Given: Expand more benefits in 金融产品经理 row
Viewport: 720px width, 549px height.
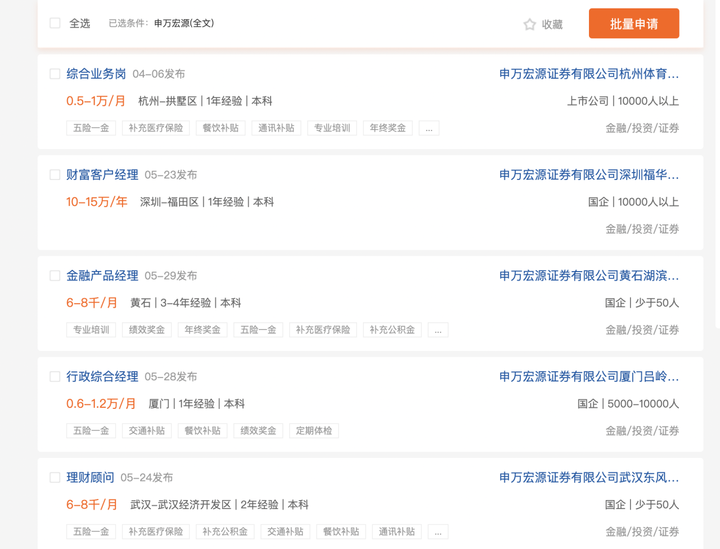Looking at the screenshot, I should tap(438, 330).
